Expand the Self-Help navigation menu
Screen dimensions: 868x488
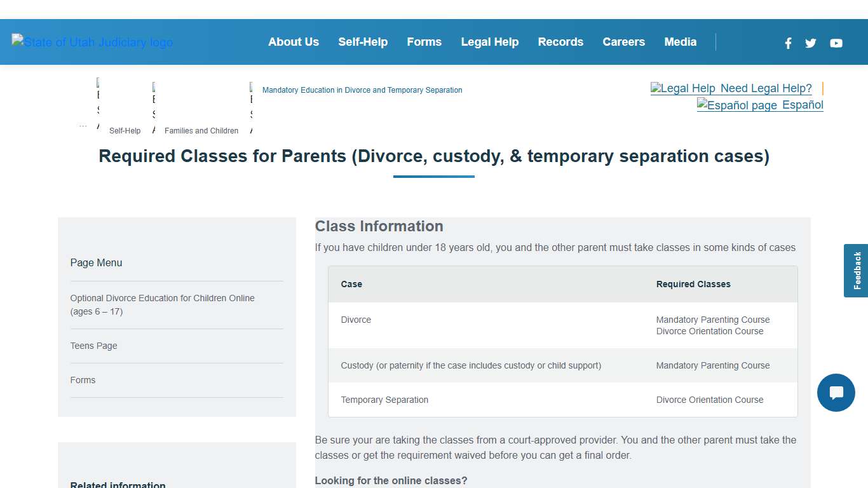coord(363,42)
